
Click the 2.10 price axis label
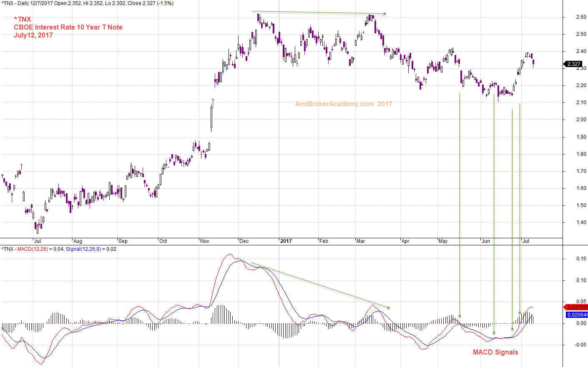[x=581, y=102]
